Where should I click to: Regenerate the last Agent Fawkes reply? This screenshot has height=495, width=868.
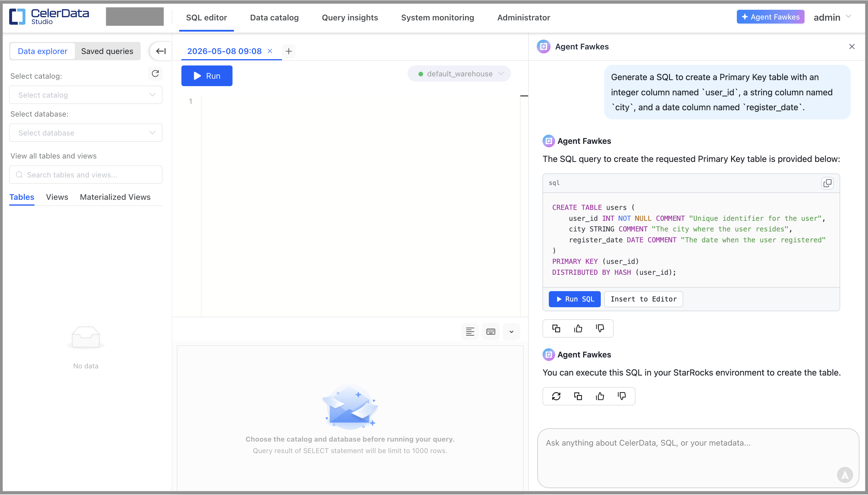click(x=556, y=396)
